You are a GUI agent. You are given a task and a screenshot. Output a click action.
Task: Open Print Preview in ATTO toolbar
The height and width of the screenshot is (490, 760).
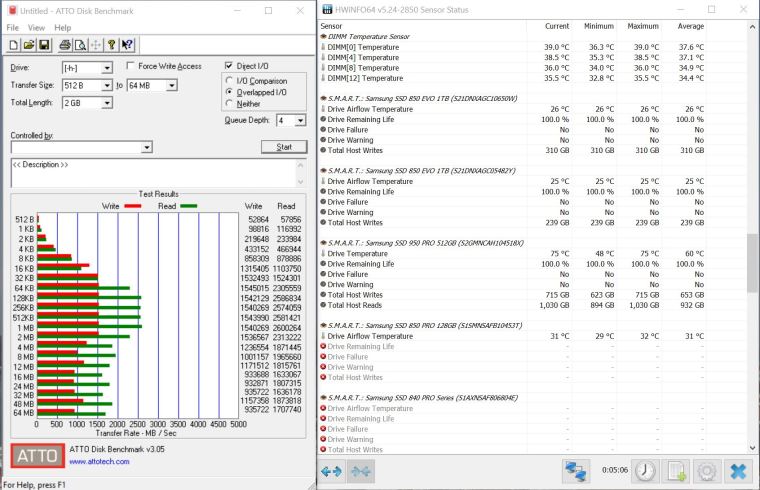(x=80, y=45)
